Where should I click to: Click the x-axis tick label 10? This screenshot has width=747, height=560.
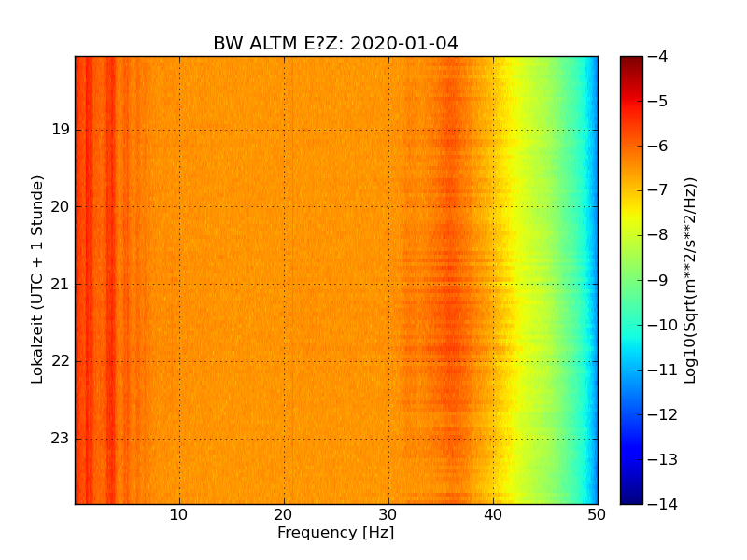pyautogui.click(x=178, y=515)
